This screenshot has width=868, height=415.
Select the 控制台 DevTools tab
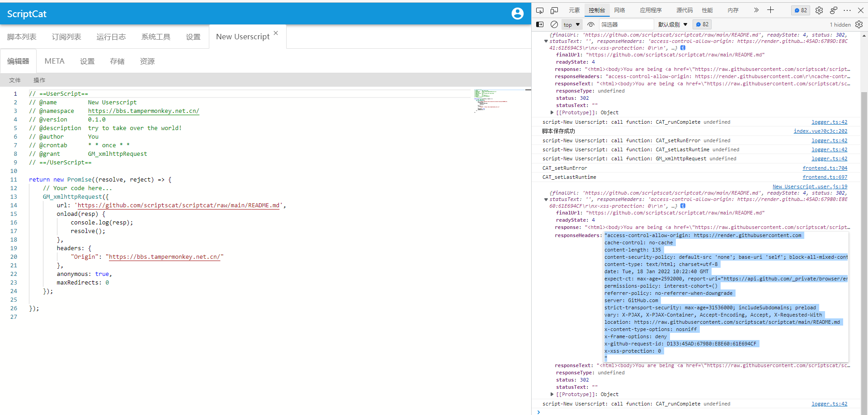[x=597, y=10]
